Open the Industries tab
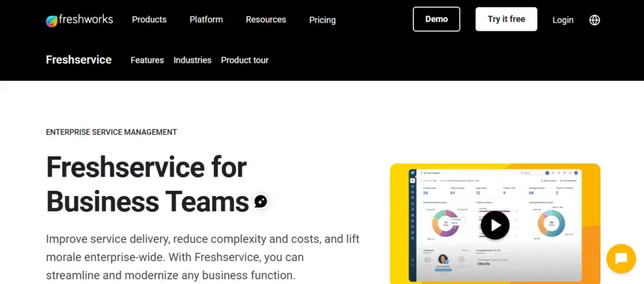 coord(192,60)
